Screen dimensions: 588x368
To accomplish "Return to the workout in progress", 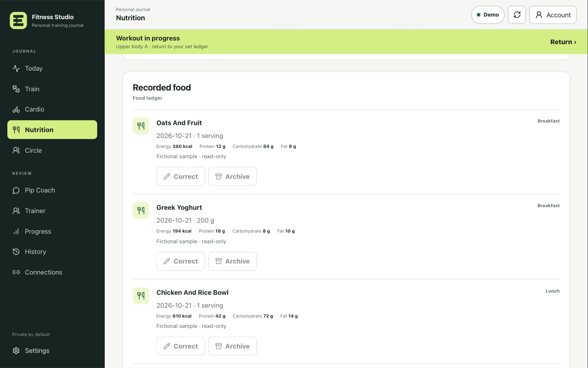I will (x=563, y=42).
